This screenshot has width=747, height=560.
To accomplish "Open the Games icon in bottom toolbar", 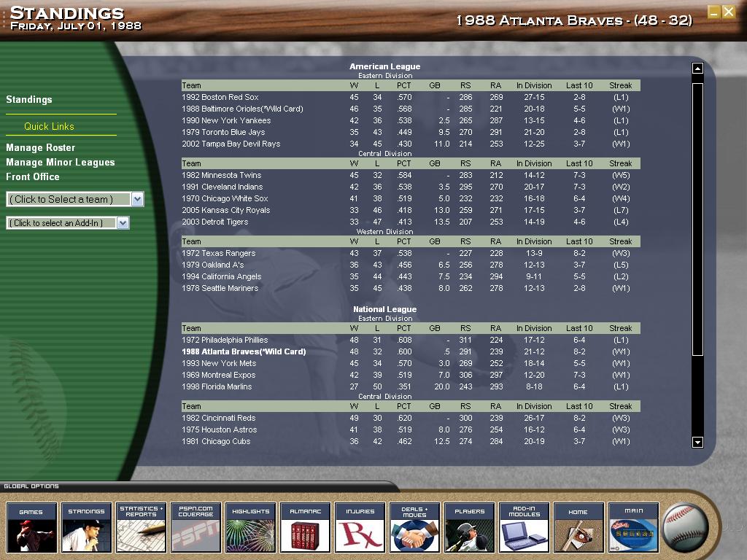I will click(x=31, y=527).
